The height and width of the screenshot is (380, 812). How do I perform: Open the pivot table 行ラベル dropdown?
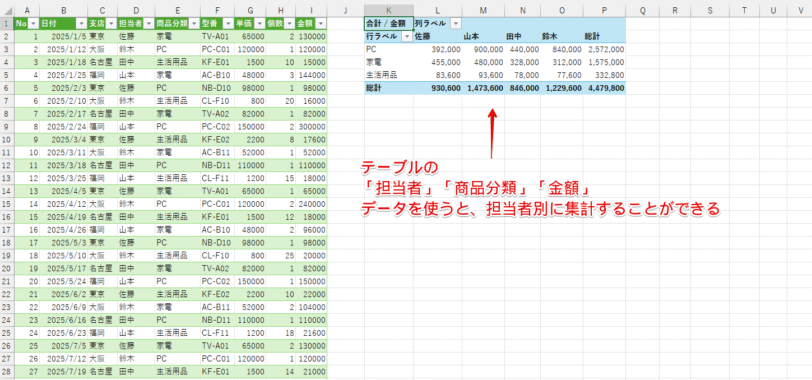click(407, 36)
